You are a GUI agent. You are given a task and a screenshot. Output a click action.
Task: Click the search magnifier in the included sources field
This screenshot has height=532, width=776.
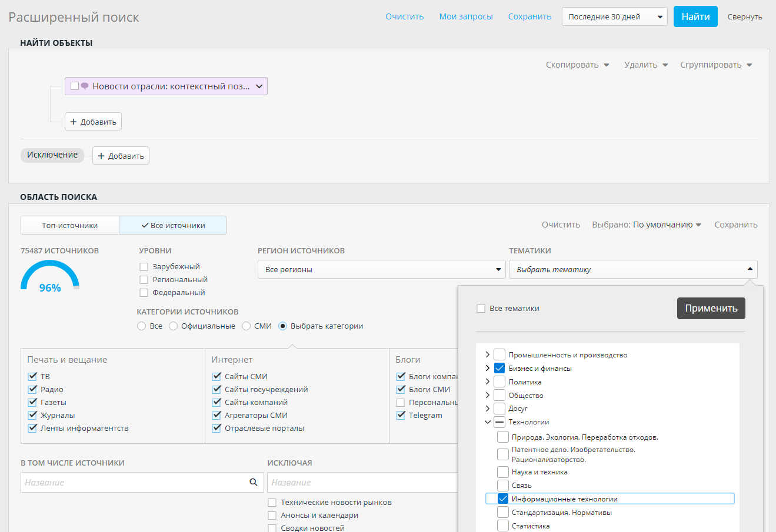(x=254, y=482)
